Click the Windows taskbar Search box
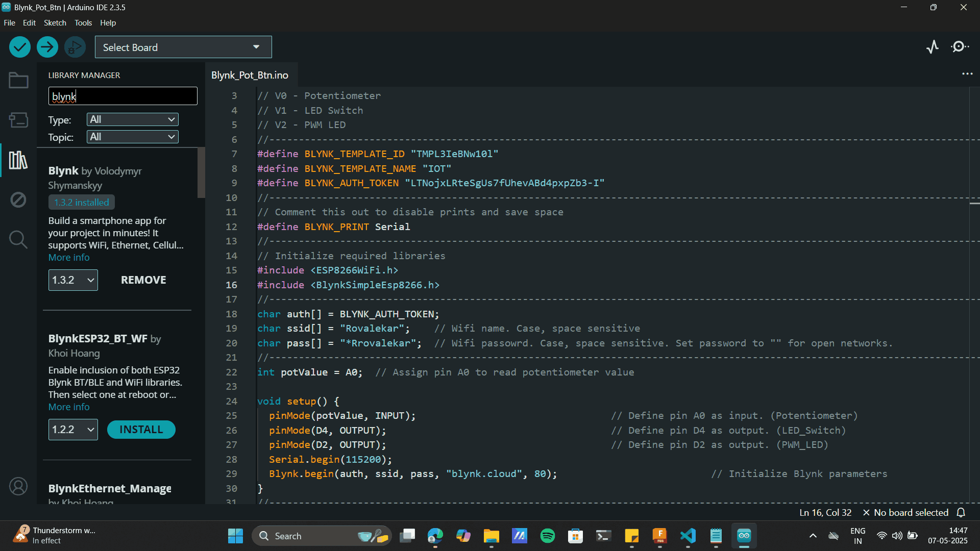This screenshot has height=551, width=980. pyautogui.click(x=322, y=536)
